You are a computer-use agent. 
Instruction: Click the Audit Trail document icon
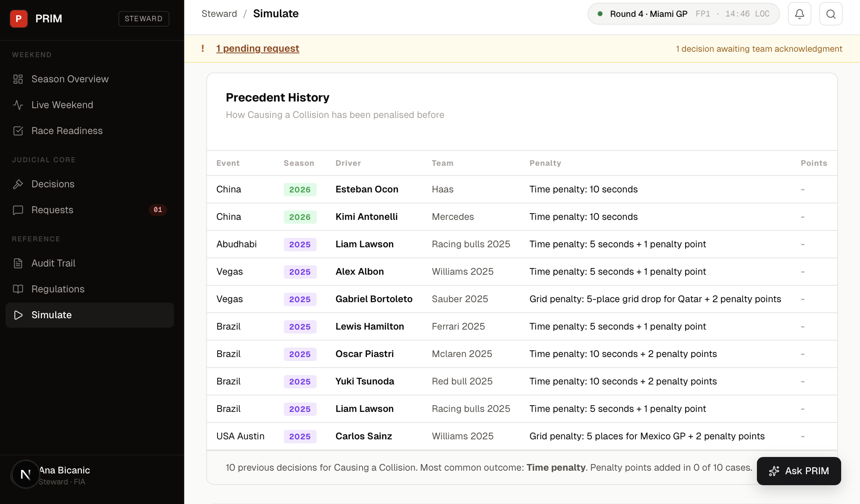(18, 263)
